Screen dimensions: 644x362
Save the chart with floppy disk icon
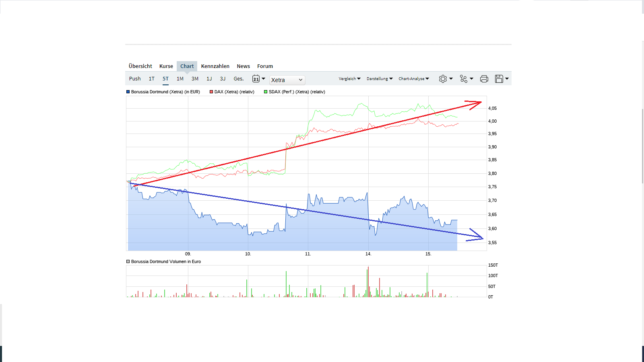pos(499,79)
